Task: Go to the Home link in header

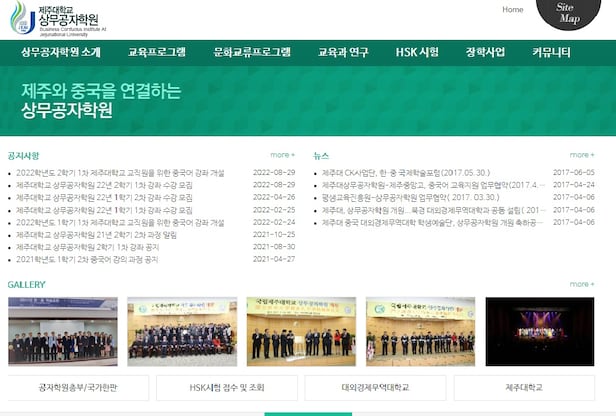Action: pos(512,10)
